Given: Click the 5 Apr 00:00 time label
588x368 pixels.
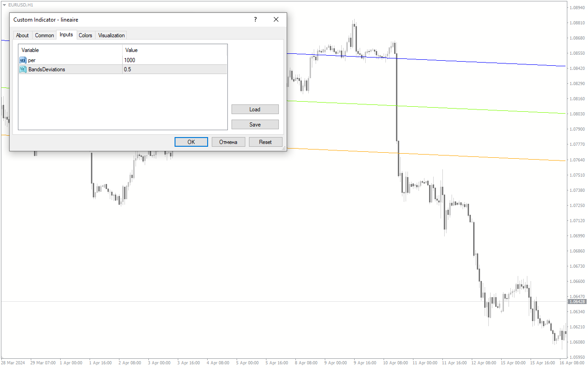Looking at the screenshot, I should (247, 362).
